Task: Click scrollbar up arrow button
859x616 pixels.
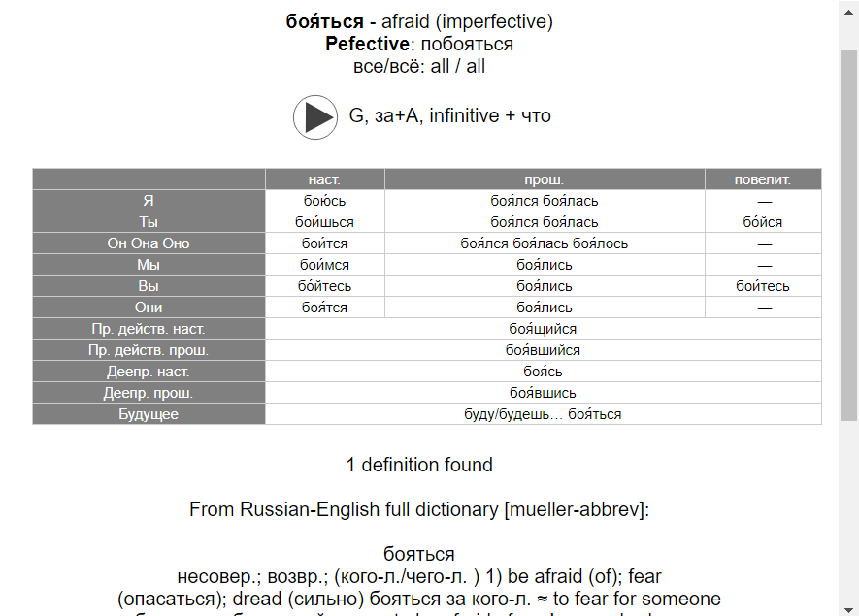Action: [848, 12]
